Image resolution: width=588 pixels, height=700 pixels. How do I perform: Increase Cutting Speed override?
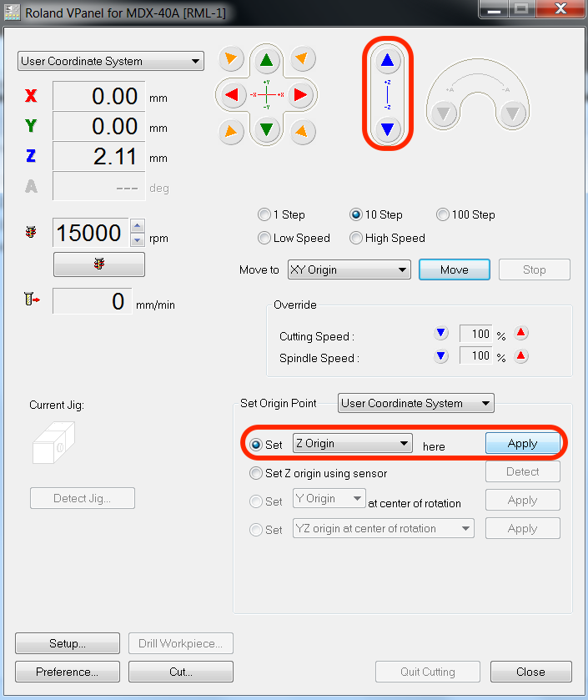point(520,333)
